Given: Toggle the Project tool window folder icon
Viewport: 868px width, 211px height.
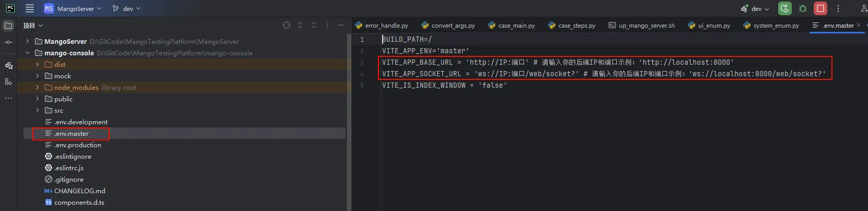Looking at the screenshot, I should point(8,26).
